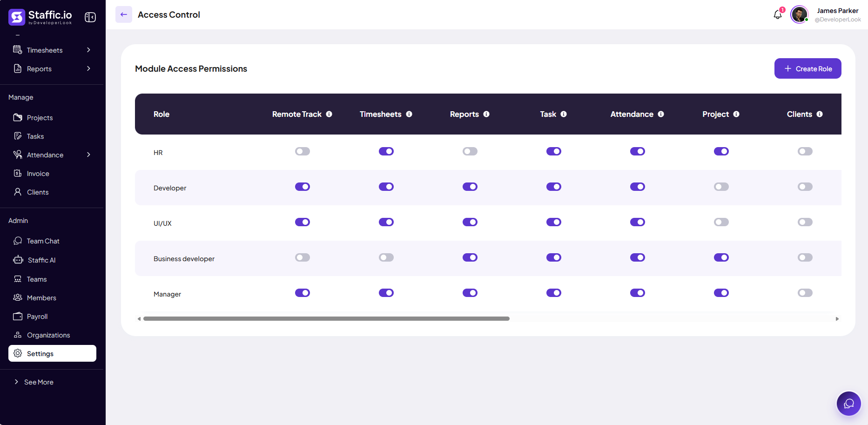Collapse sidebar using panel toggle icon

point(90,17)
